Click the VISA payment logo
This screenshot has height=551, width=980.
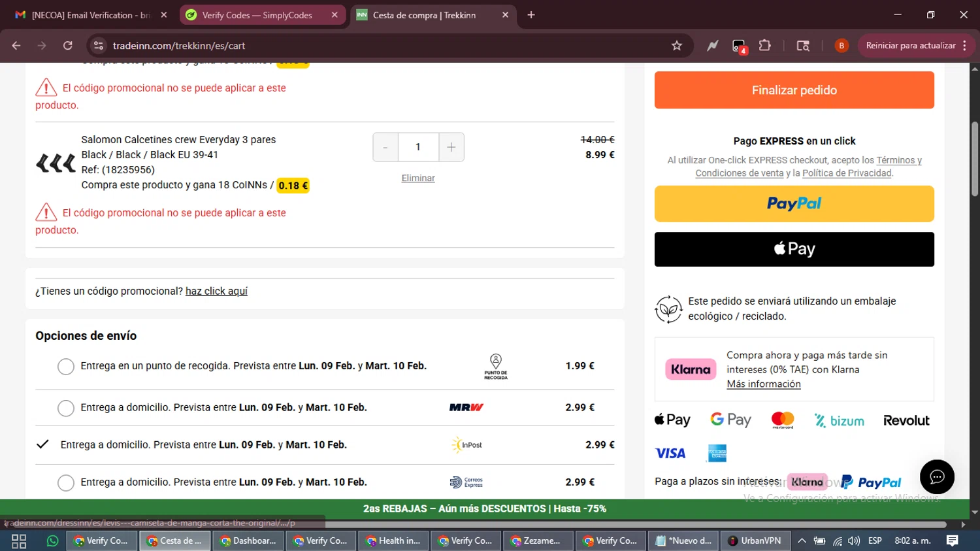[x=670, y=454]
